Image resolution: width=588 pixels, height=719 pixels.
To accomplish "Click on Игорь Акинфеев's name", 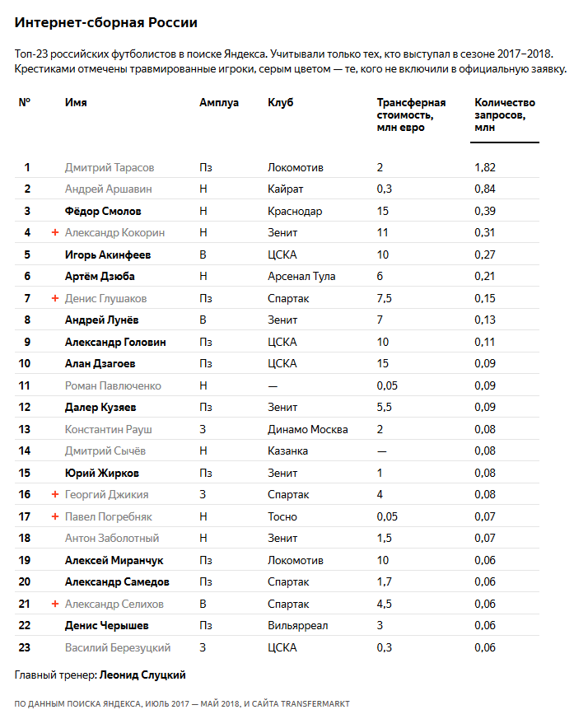I will coord(108,254).
